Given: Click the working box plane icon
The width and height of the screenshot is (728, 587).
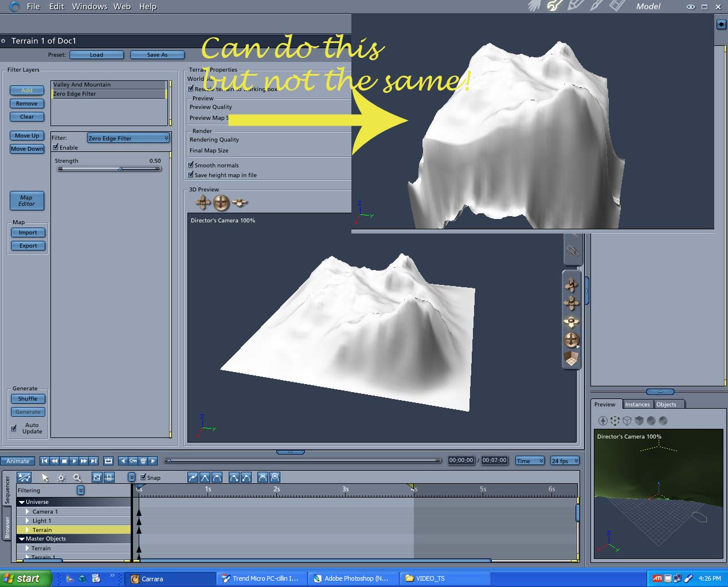Looking at the screenshot, I should tap(572, 359).
